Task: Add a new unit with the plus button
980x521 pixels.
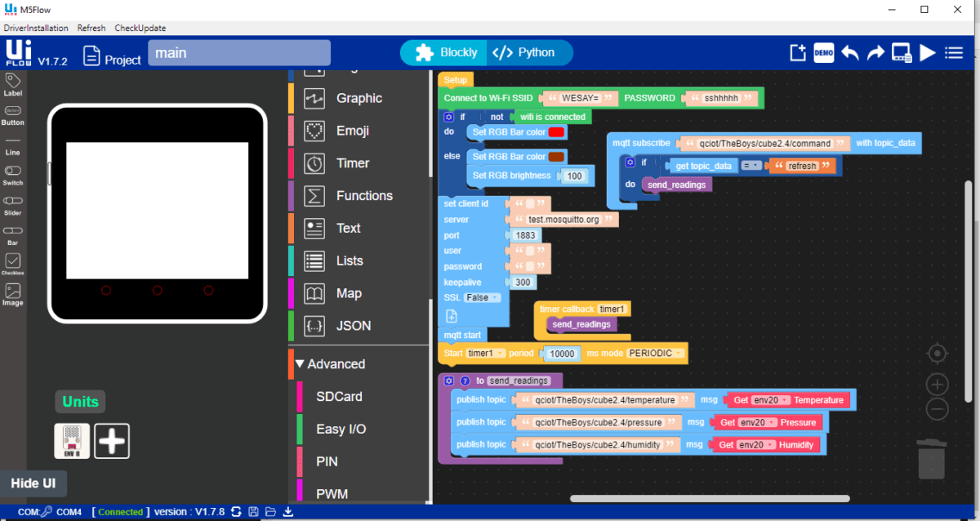Action: point(112,440)
